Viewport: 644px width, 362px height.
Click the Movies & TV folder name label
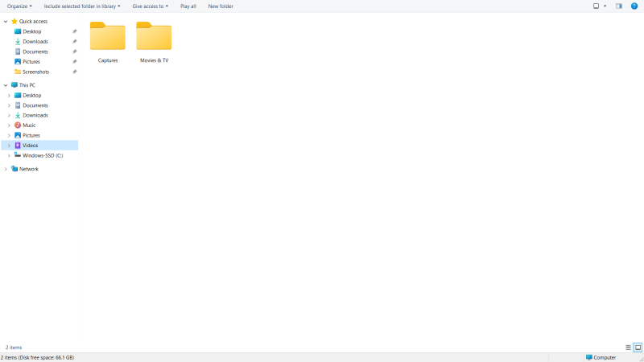point(154,60)
